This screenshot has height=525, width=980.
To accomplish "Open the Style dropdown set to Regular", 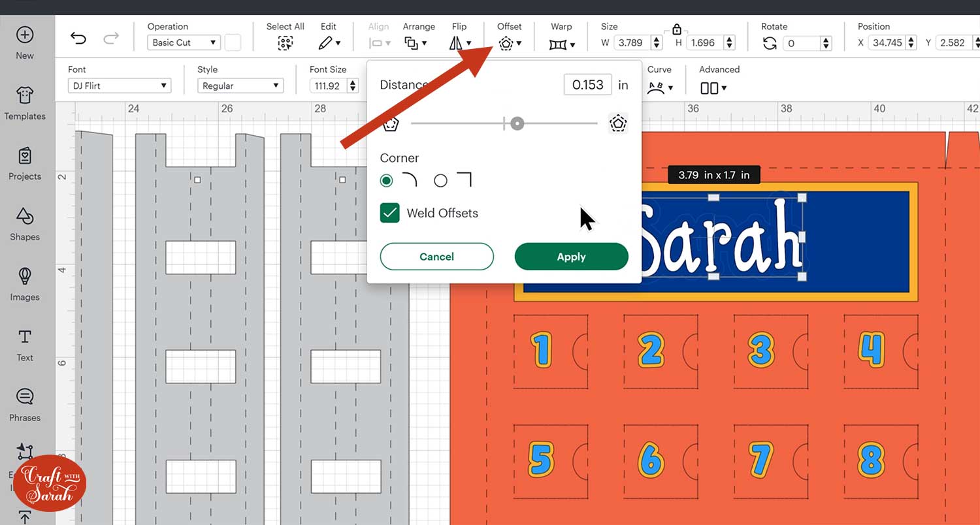I will click(240, 86).
